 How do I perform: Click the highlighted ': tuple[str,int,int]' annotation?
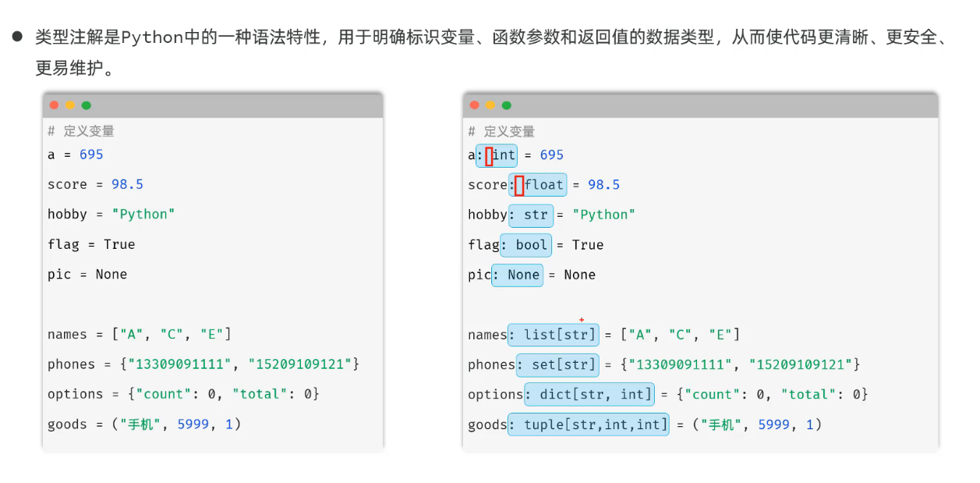coord(589,424)
